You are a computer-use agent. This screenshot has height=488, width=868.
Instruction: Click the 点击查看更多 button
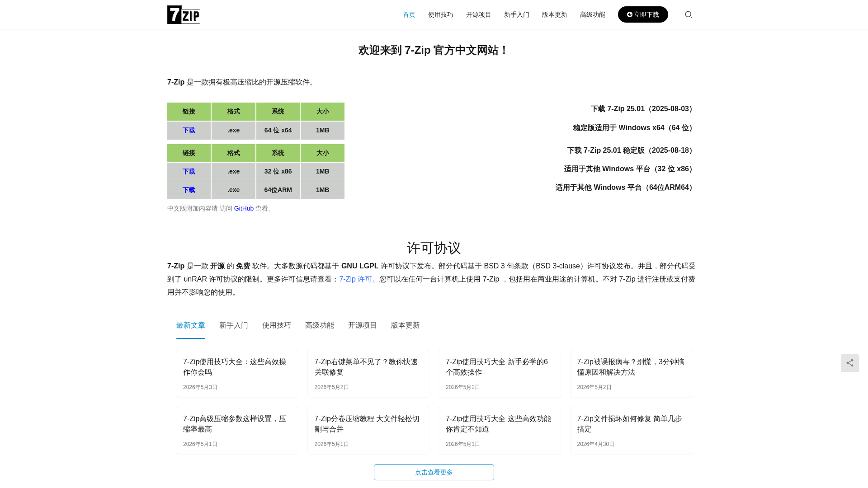pos(434,472)
